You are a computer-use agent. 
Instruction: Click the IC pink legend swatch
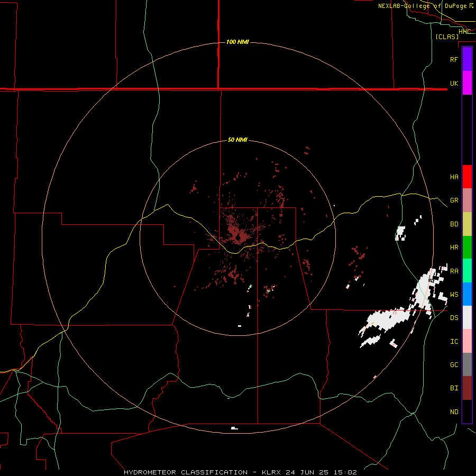pos(467,341)
